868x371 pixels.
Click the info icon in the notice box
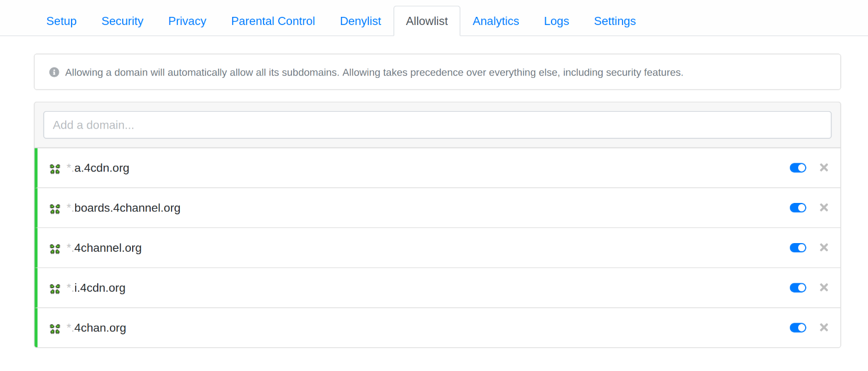54,72
